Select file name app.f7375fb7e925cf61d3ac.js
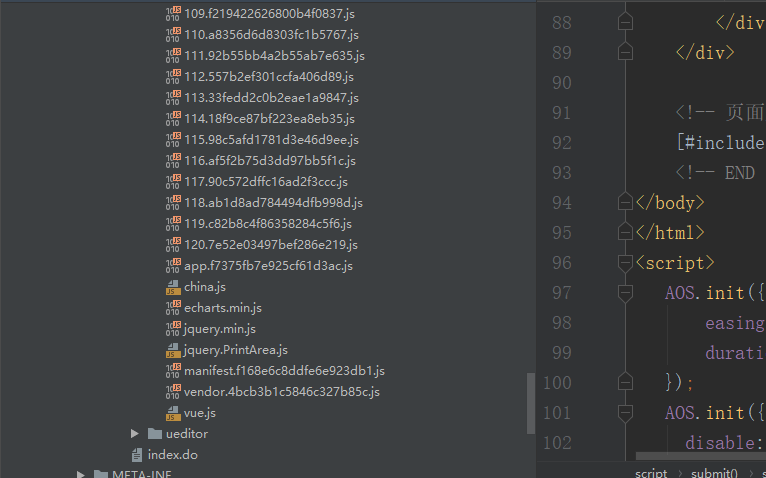This screenshot has width=766, height=478. 268,266
